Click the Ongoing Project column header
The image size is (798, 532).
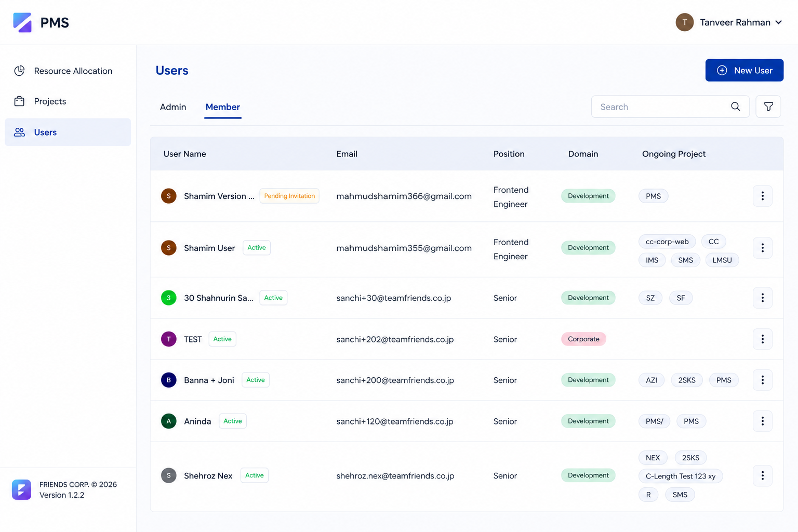coord(673,154)
